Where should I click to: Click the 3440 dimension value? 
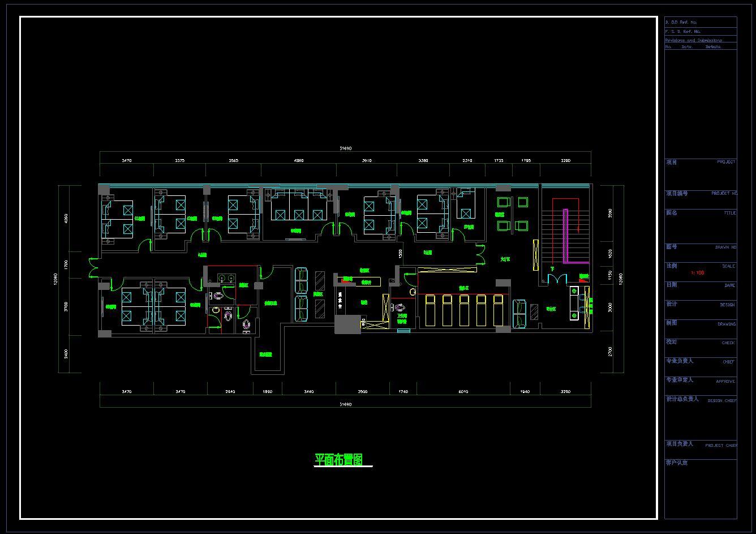(x=308, y=392)
